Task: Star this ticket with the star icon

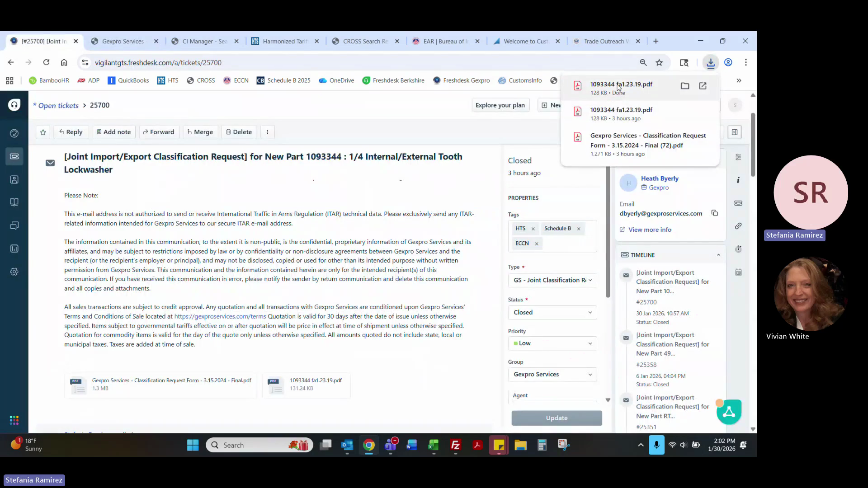Action: click(x=43, y=132)
